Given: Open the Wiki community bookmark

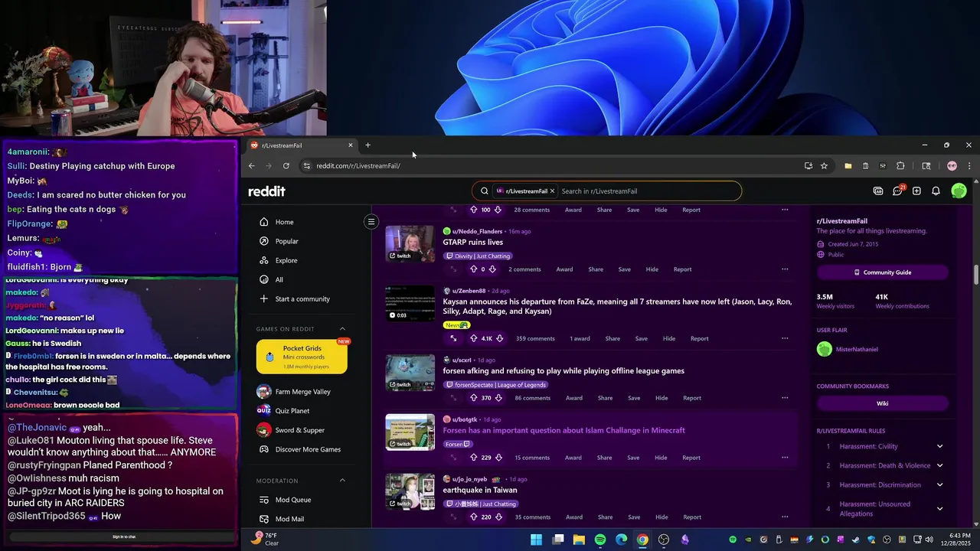Looking at the screenshot, I should click(883, 403).
